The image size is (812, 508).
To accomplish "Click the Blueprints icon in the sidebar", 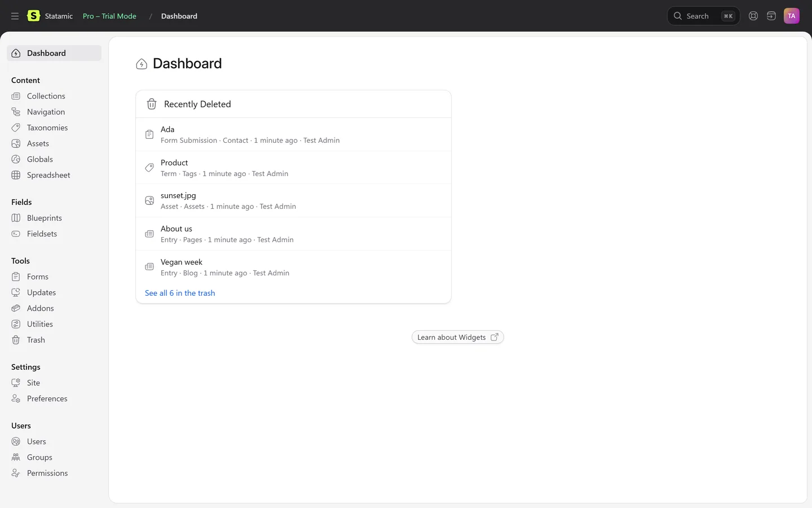I will pos(16,218).
